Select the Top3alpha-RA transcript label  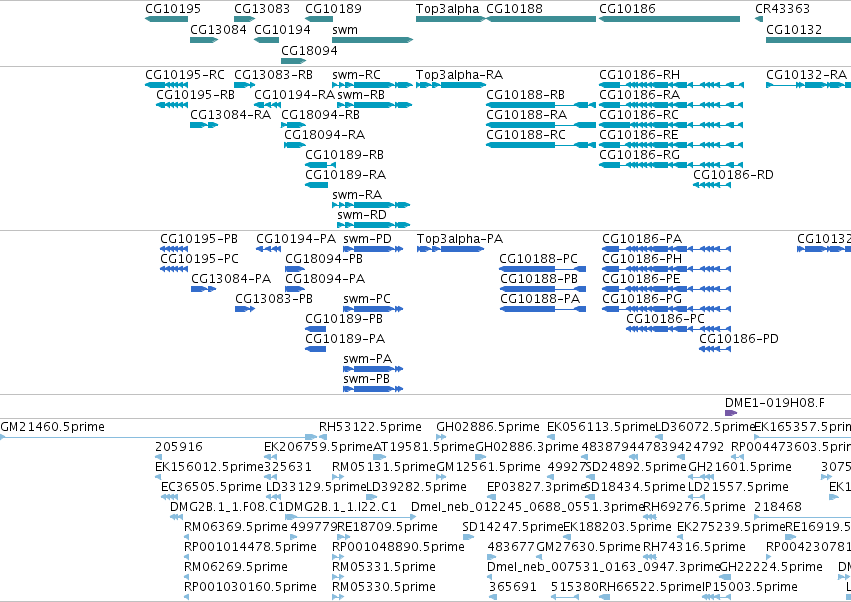[x=459, y=74]
